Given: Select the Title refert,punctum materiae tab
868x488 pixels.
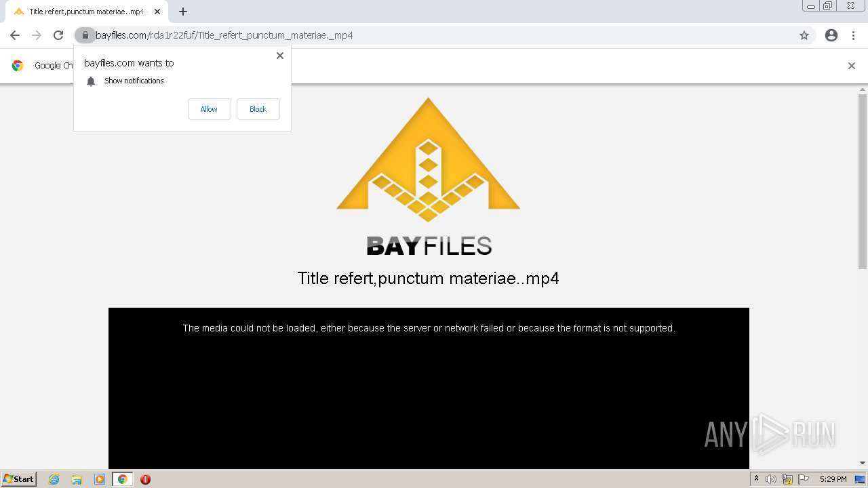Looking at the screenshot, I should pos(86,12).
